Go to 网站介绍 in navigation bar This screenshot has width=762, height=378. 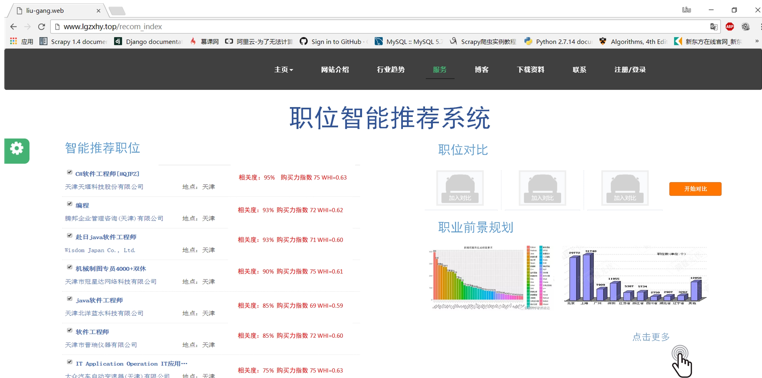coord(335,69)
